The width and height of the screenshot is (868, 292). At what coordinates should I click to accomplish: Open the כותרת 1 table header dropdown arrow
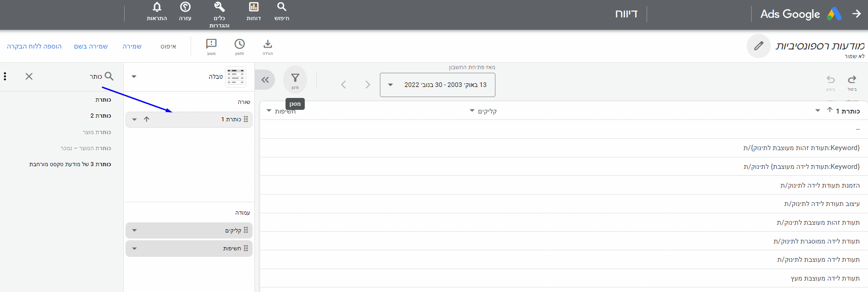pos(818,111)
